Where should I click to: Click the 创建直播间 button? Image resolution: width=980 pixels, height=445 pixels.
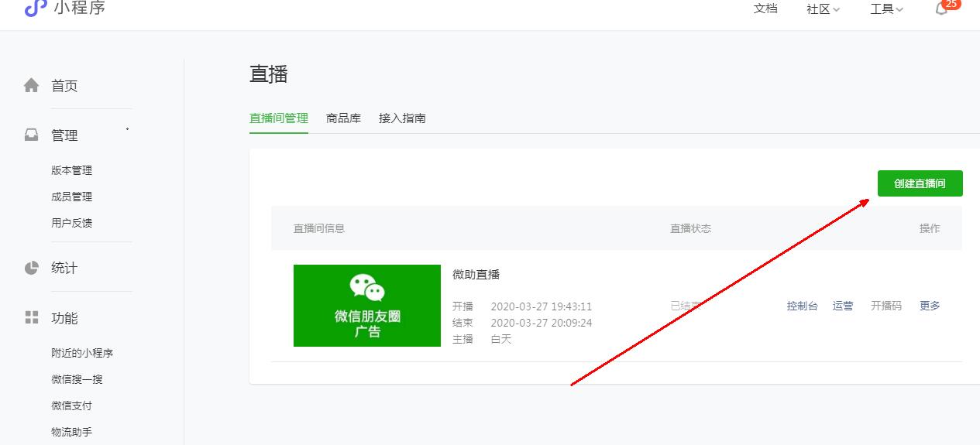920,183
